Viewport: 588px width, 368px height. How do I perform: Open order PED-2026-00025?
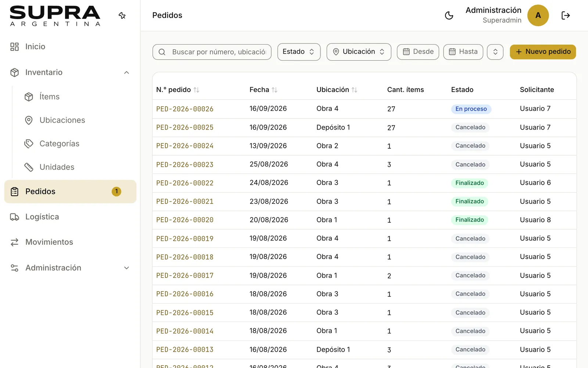(185, 127)
